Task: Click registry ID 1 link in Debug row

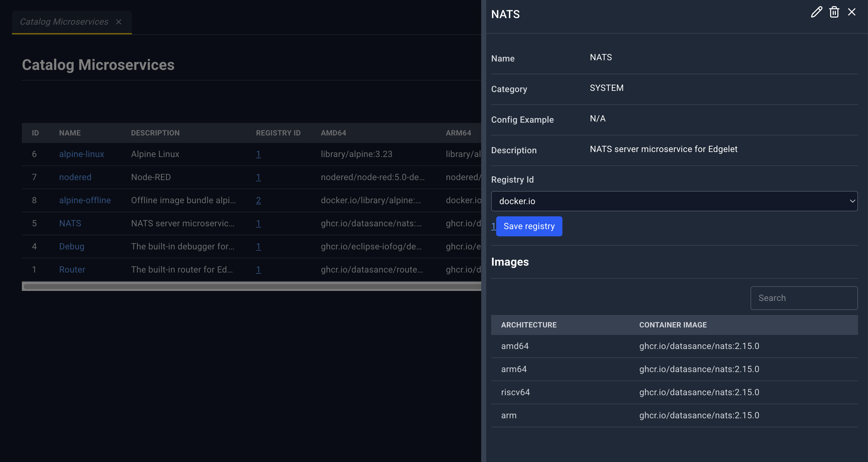Action: click(258, 247)
